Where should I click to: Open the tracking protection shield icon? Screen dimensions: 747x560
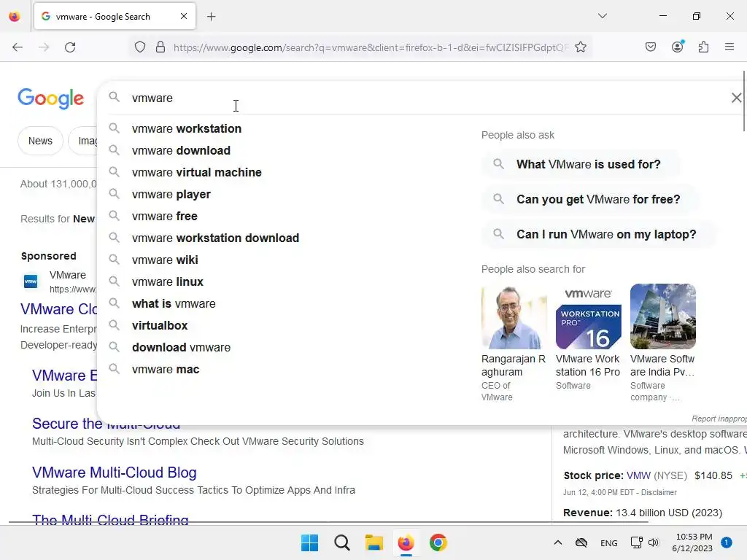pyautogui.click(x=139, y=47)
